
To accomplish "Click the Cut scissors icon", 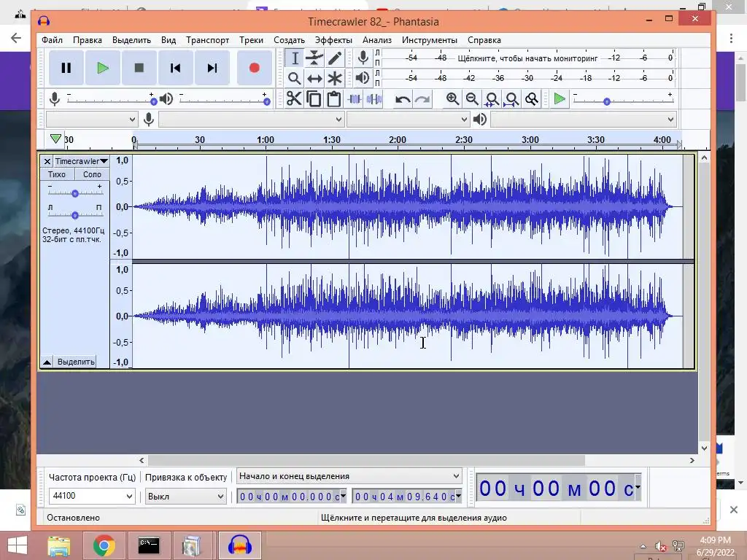I will click(295, 99).
